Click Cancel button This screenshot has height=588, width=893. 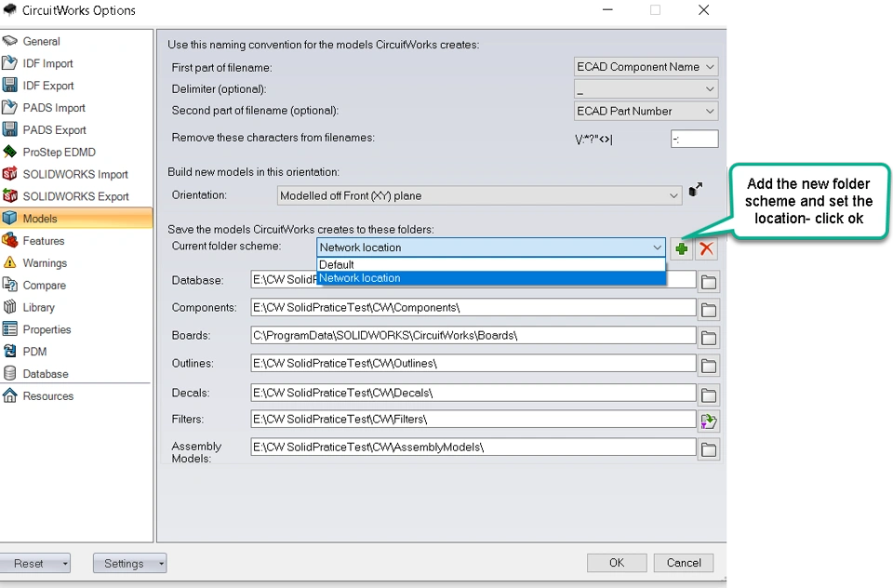click(x=684, y=562)
